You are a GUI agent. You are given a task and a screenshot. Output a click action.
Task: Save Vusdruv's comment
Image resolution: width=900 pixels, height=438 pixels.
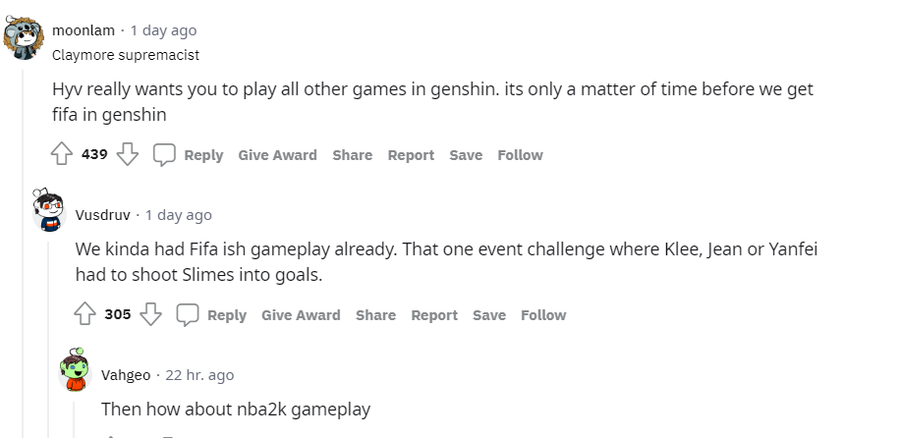click(489, 315)
